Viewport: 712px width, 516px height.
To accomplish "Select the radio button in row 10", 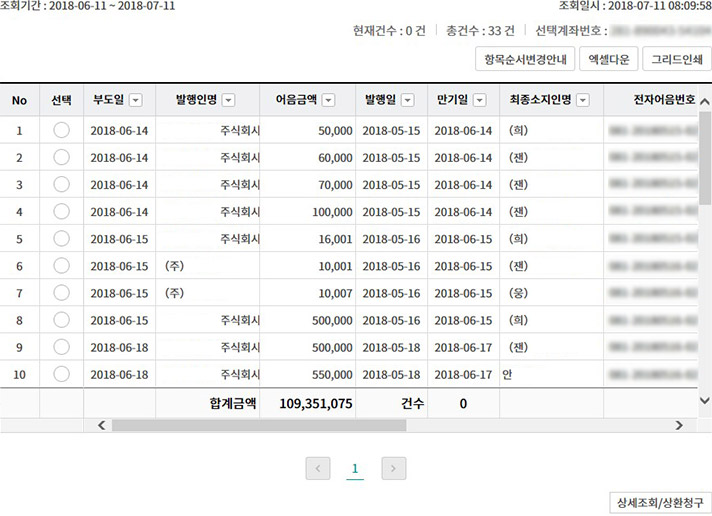I will click(x=61, y=373).
